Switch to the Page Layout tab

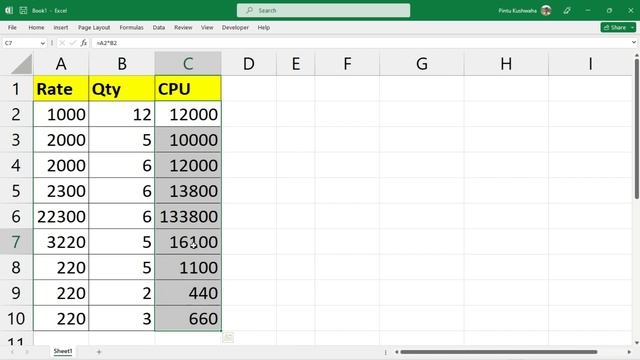[x=94, y=27]
